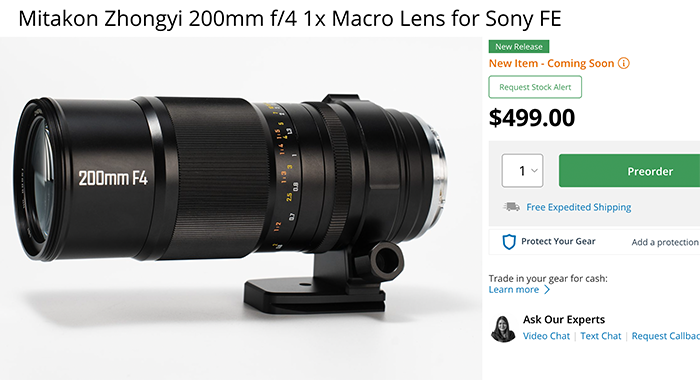Click the info icon beside Coming Soon
The image size is (700, 380).
pos(624,63)
